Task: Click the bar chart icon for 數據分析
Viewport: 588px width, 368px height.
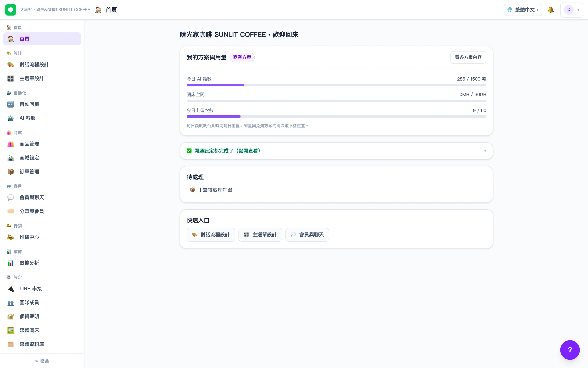Action: [x=10, y=263]
